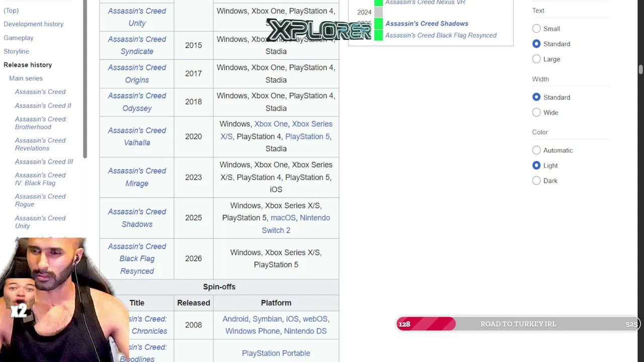Click the 2026 release year cell
The width and height of the screenshot is (644, 362).
click(194, 258)
